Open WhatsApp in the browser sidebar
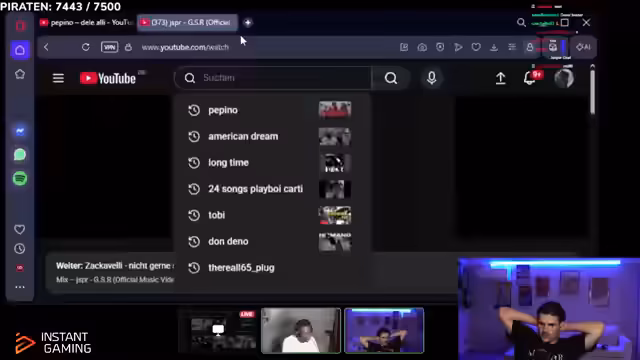 click(x=20, y=155)
